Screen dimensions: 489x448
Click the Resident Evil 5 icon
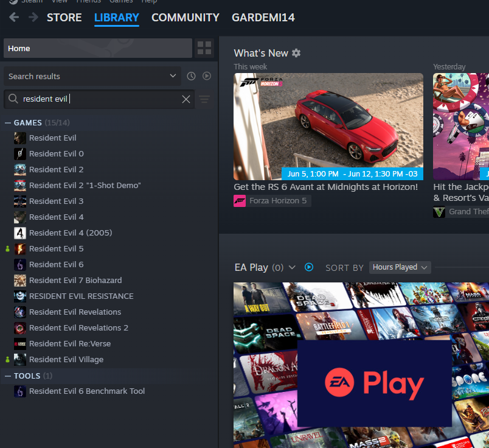pyautogui.click(x=20, y=249)
